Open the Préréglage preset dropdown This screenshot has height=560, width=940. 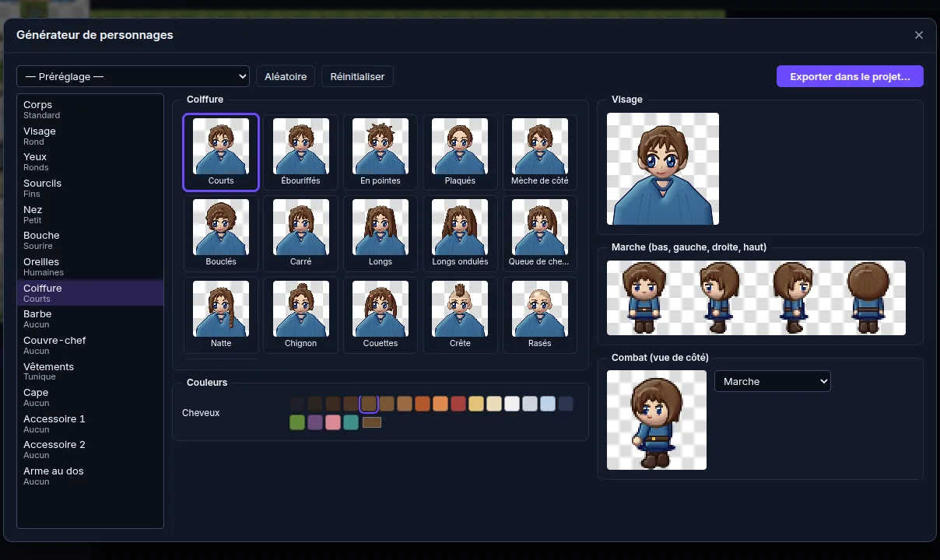point(133,76)
